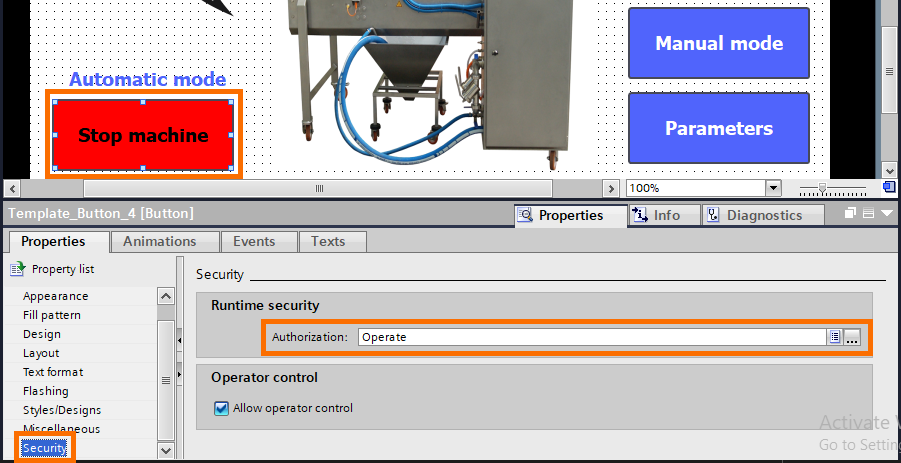Click the Operator control heading
901x463 pixels.
(264, 378)
